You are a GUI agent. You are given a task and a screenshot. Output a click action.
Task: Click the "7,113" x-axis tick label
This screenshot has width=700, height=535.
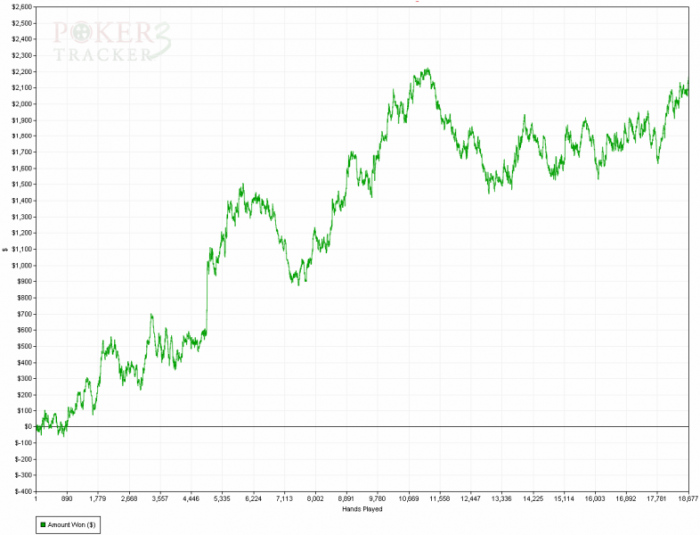284,498
